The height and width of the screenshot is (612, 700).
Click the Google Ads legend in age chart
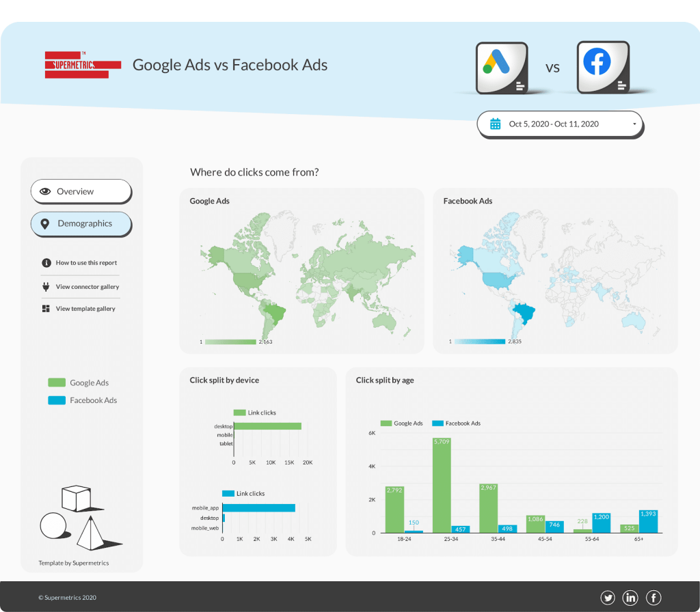tap(401, 423)
